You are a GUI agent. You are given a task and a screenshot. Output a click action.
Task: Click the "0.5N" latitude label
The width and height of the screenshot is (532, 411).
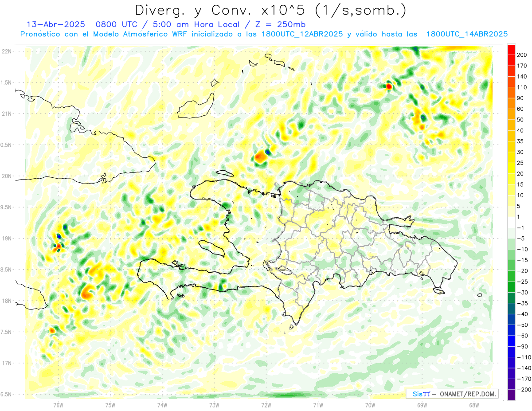(x=7, y=145)
